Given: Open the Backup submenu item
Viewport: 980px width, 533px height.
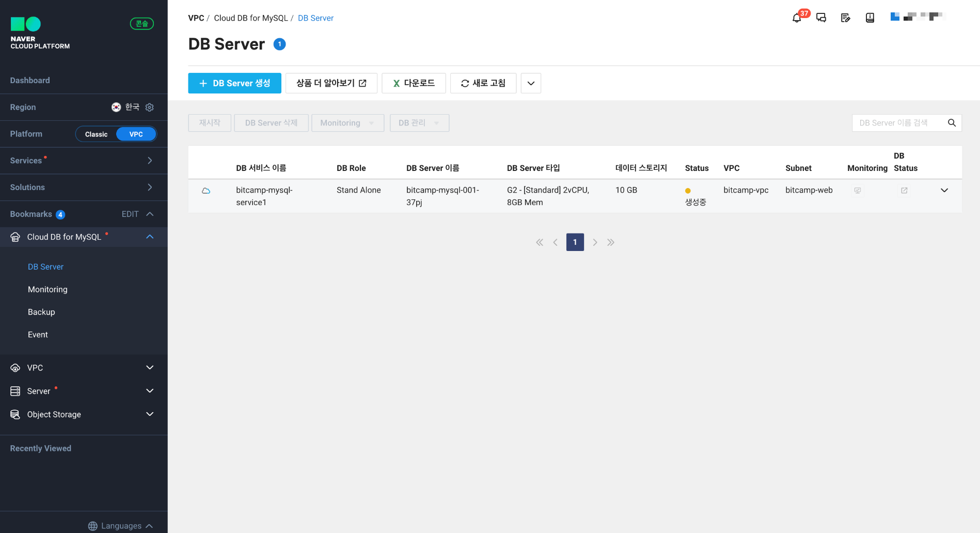Looking at the screenshot, I should [41, 312].
